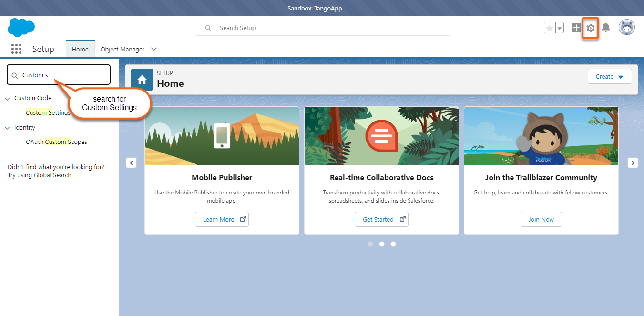644x316 pixels.
Task: Select the second carousel dot indicator
Action: [381, 244]
